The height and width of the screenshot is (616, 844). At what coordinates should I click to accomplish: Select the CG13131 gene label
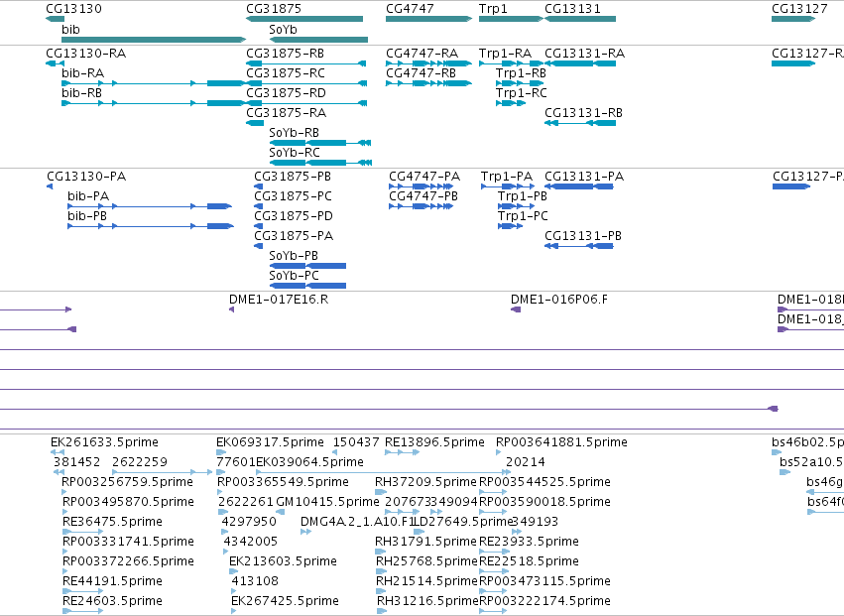pos(572,9)
